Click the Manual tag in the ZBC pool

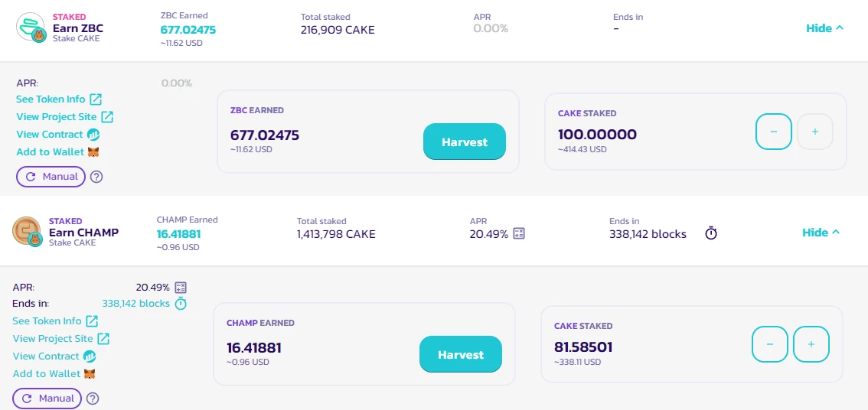coord(51,177)
